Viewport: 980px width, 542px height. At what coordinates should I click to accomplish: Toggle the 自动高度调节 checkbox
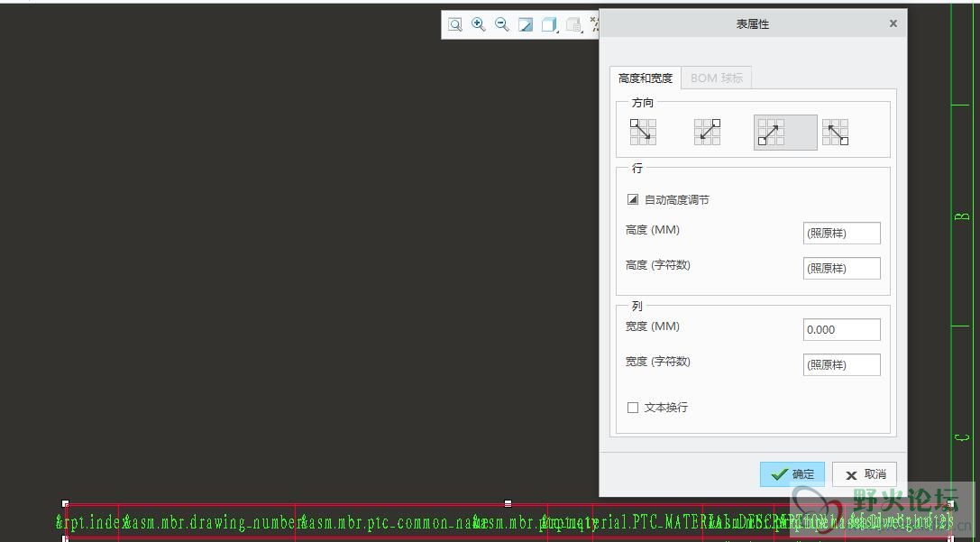click(x=633, y=200)
